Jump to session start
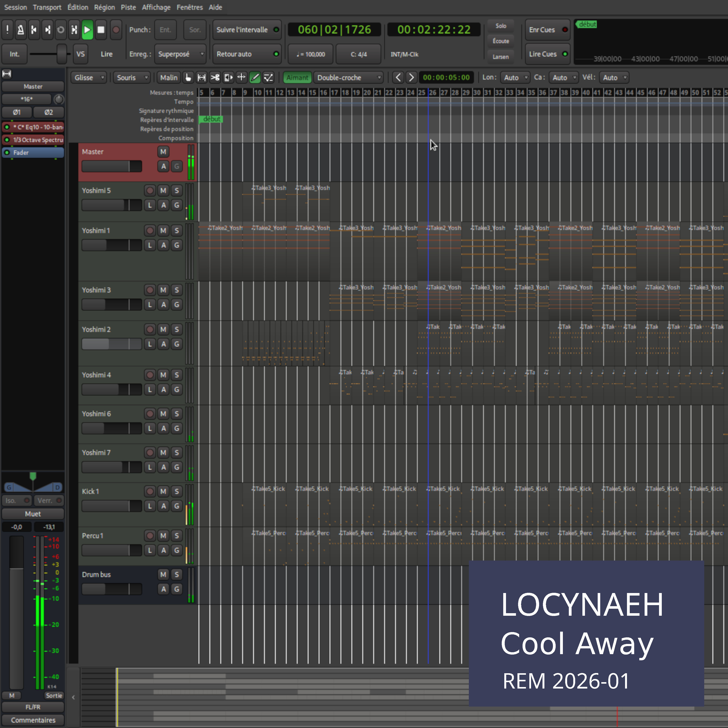 tap(34, 30)
